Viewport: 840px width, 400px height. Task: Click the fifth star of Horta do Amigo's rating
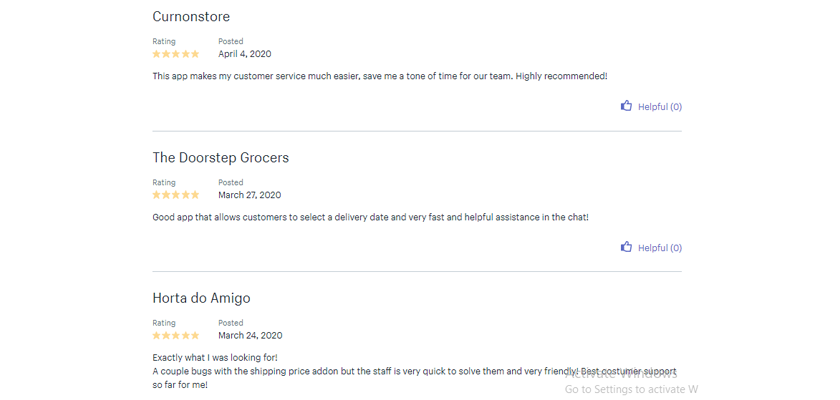point(194,336)
